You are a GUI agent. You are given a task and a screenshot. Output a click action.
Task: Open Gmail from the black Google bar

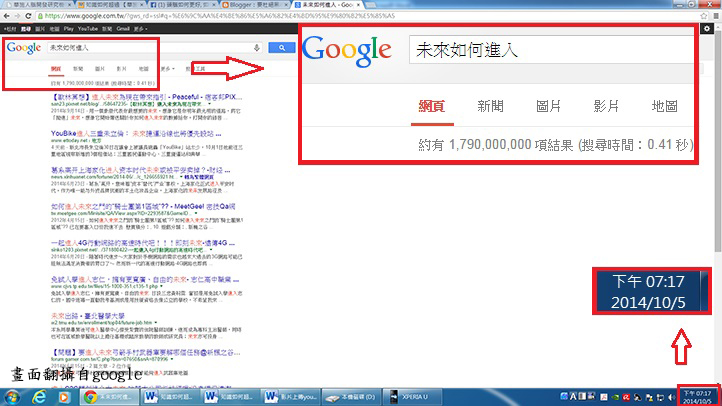coord(123,29)
